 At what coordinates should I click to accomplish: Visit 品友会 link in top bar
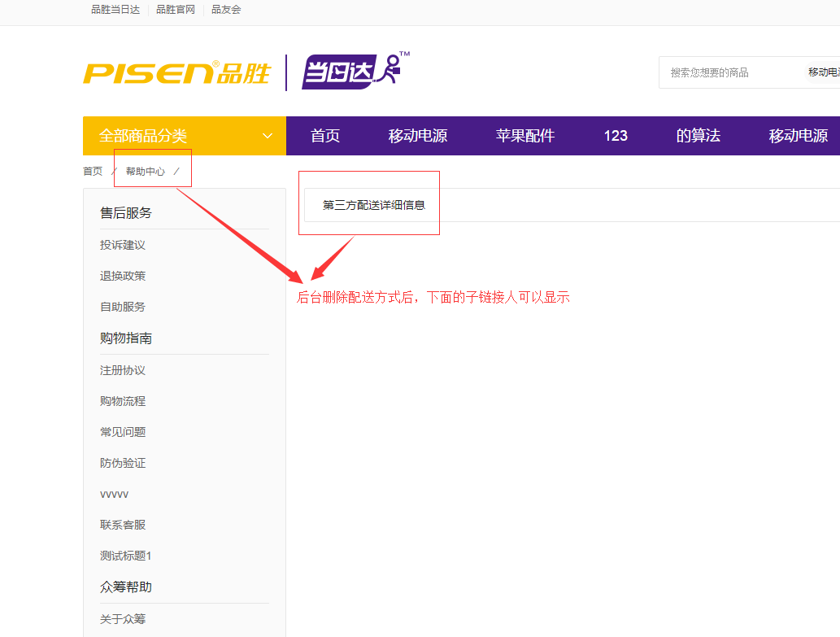pyautogui.click(x=226, y=10)
